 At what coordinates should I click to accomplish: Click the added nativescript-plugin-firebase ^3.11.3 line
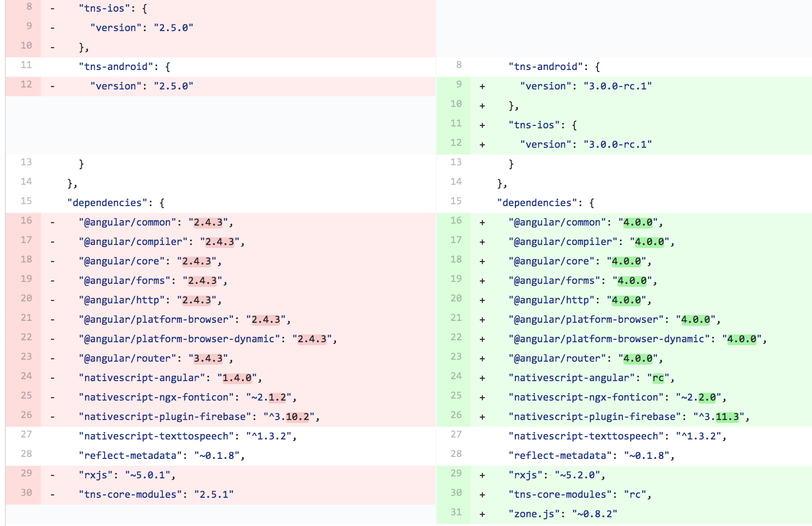point(628,417)
